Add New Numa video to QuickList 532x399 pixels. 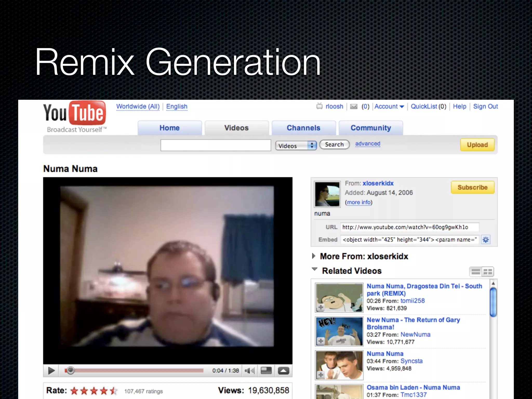(x=321, y=341)
